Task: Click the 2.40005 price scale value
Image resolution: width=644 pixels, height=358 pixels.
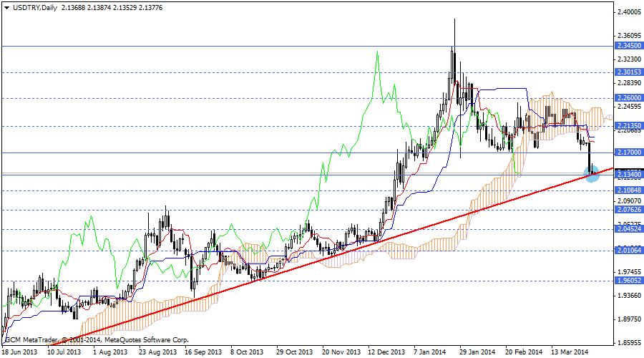Action: point(629,12)
